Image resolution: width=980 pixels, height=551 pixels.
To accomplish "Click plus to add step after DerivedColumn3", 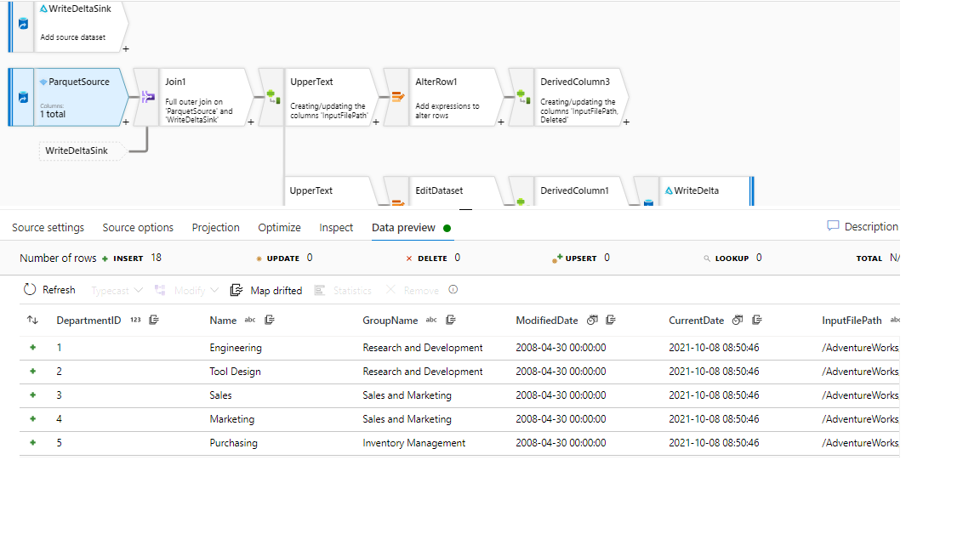I will (626, 122).
